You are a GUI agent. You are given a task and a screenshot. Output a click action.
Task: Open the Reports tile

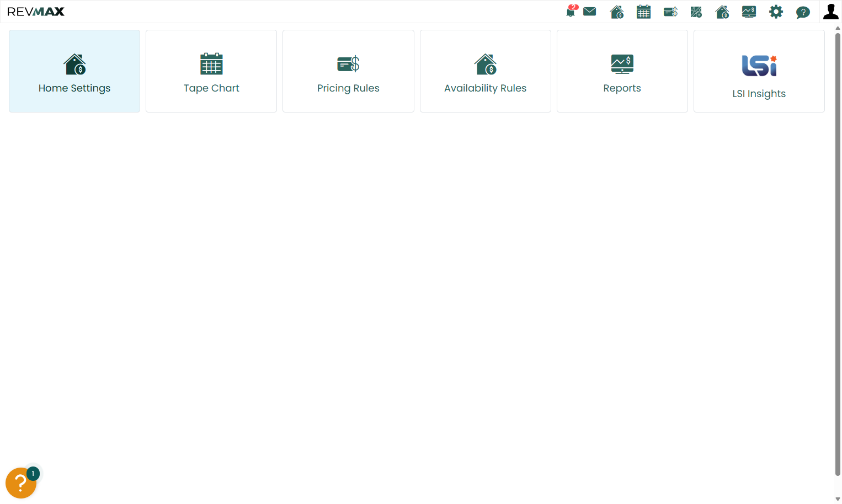tap(622, 71)
